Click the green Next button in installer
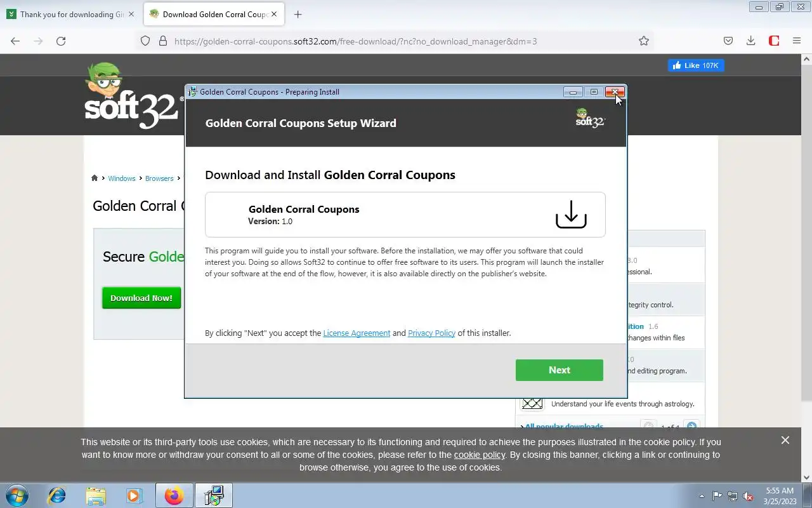812x508 pixels. tap(559, 370)
